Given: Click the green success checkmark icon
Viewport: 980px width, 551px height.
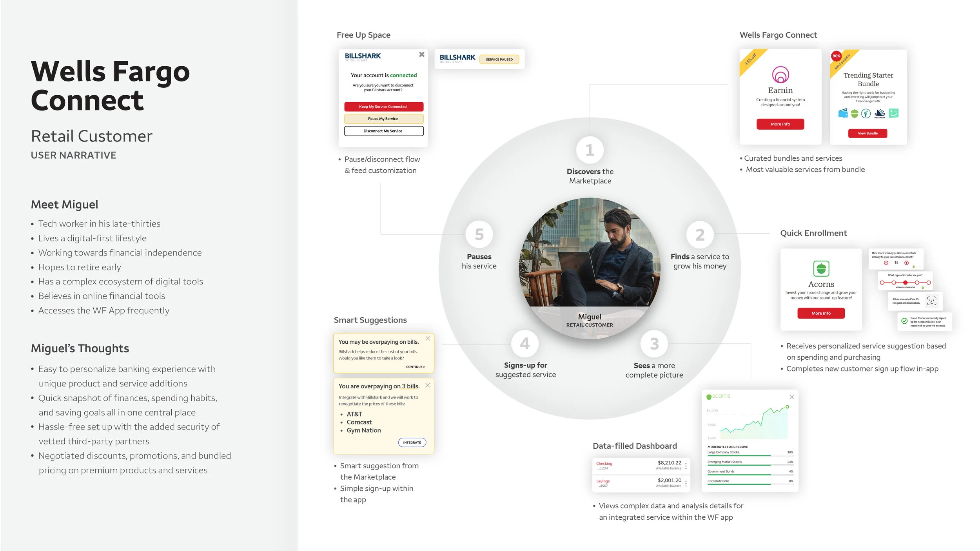Looking at the screenshot, I should (x=904, y=321).
